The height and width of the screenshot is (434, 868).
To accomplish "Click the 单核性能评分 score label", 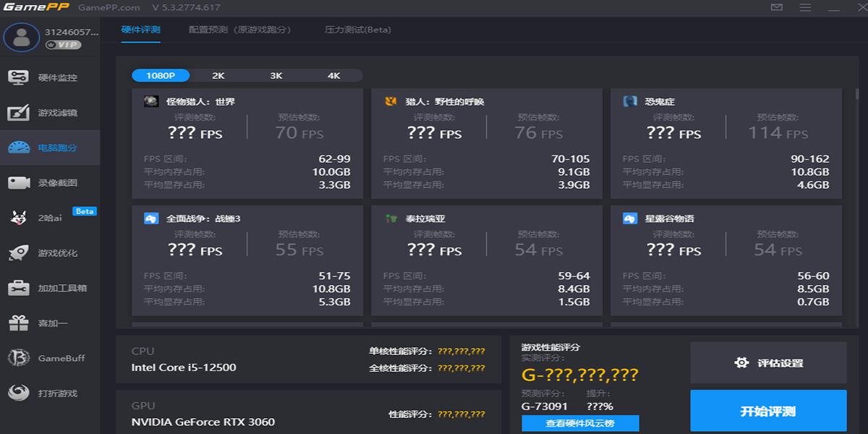I will click(x=400, y=352).
